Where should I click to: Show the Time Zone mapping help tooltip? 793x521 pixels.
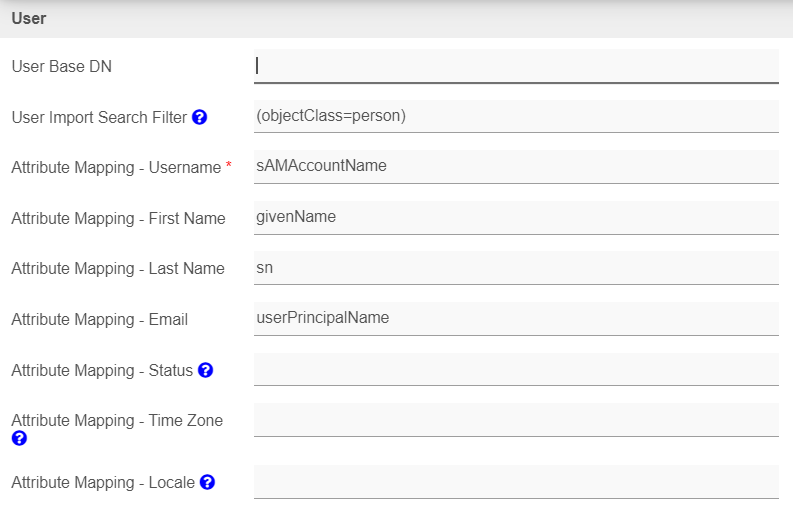(19, 438)
